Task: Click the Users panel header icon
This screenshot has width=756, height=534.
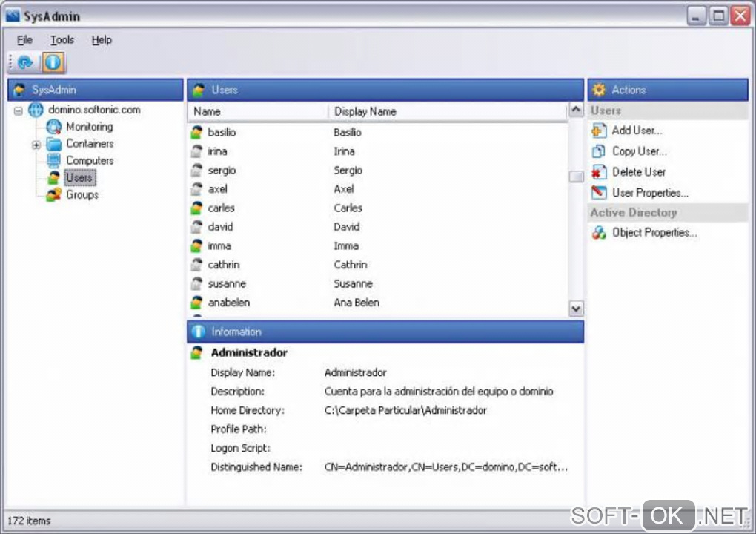Action: click(199, 90)
